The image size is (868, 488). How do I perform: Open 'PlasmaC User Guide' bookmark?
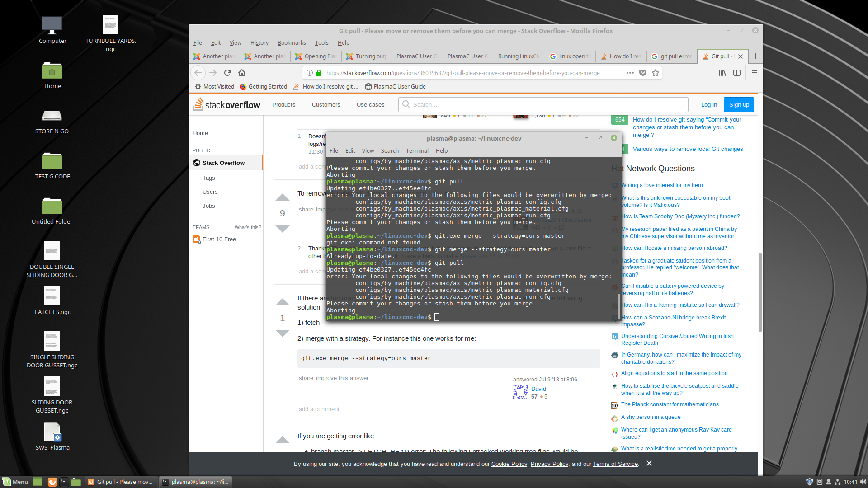click(395, 86)
